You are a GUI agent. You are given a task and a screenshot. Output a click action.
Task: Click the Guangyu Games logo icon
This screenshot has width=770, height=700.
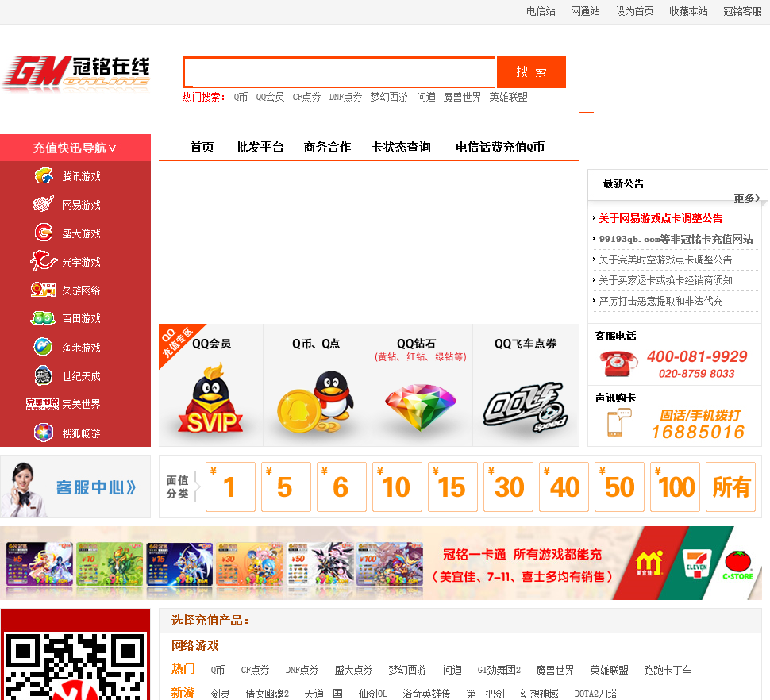click(44, 260)
